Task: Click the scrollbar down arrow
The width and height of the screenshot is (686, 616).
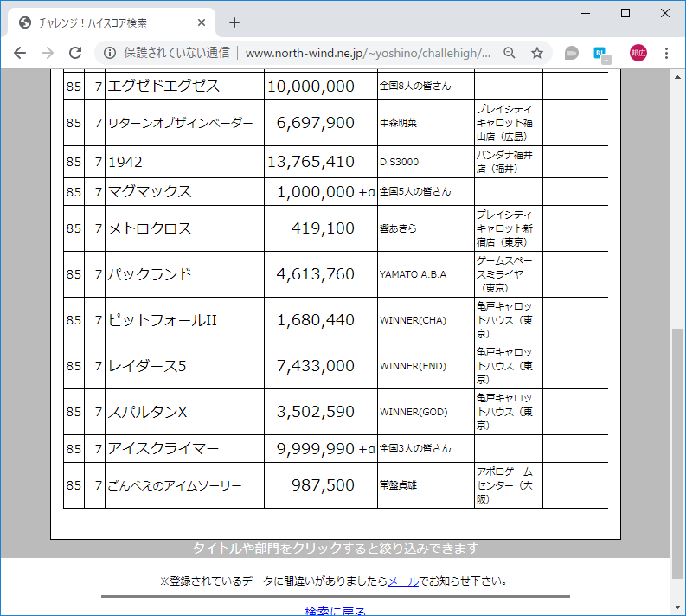Action: click(677, 607)
